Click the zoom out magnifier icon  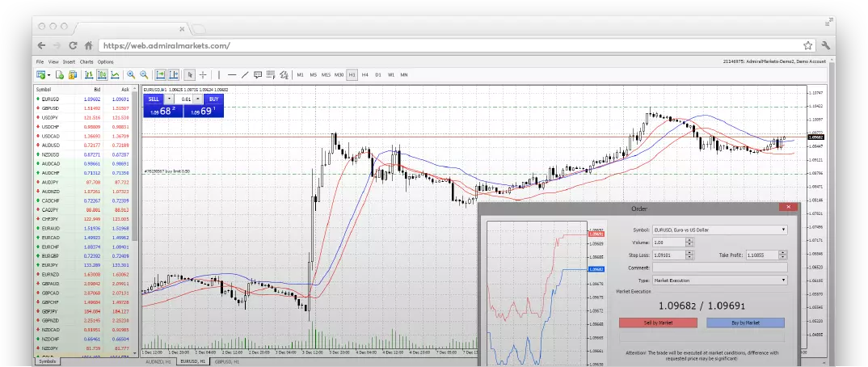point(144,74)
